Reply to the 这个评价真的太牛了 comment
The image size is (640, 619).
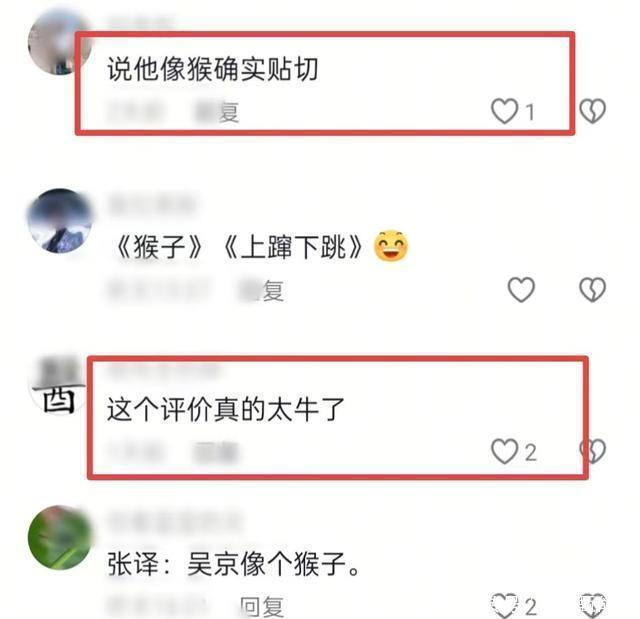[x=216, y=452]
